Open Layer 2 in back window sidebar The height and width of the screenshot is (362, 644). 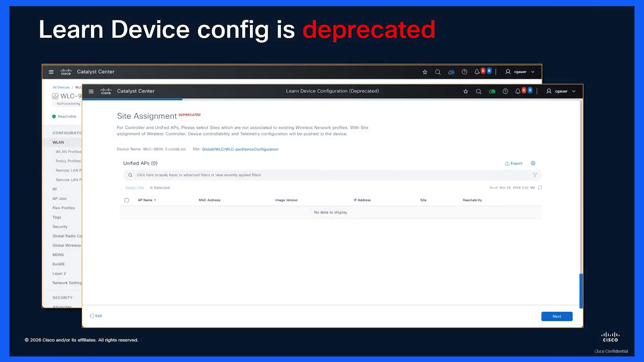pyautogui.click(x=59, y=274)
